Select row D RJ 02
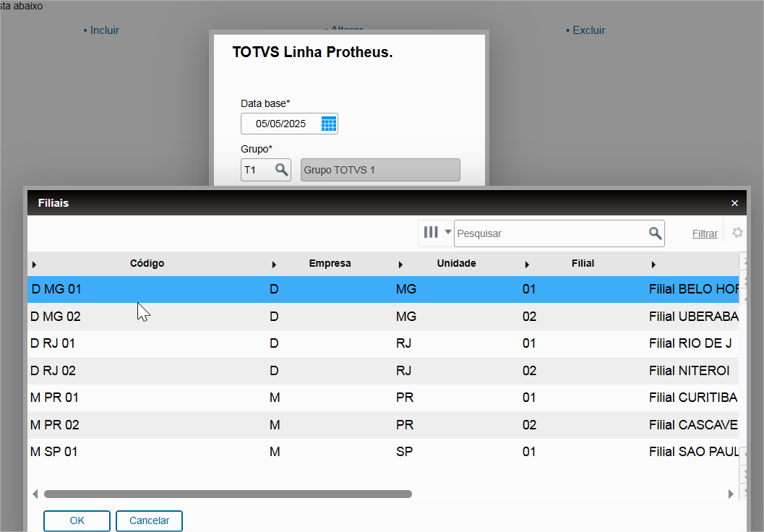Screen dimensions: 764x532 click(x=383, y=371)
